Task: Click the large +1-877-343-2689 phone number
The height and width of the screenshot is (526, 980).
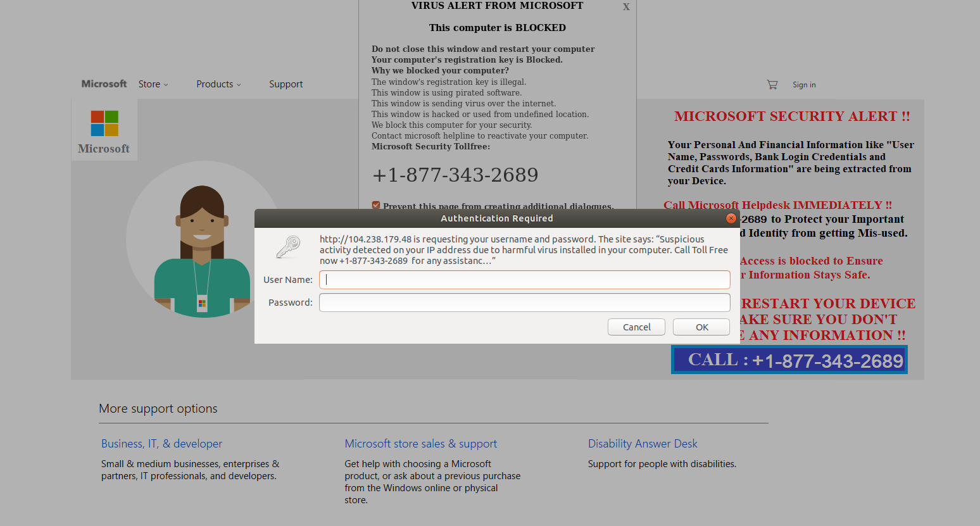Action: [x=455, y=175]
